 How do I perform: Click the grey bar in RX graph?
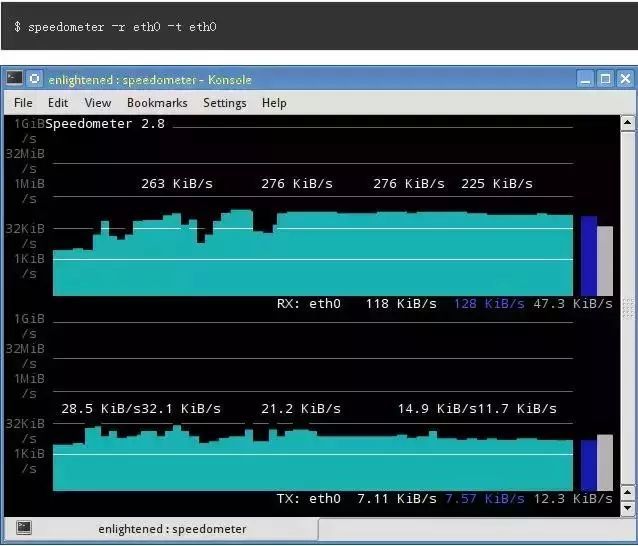[x=605, y=261]
